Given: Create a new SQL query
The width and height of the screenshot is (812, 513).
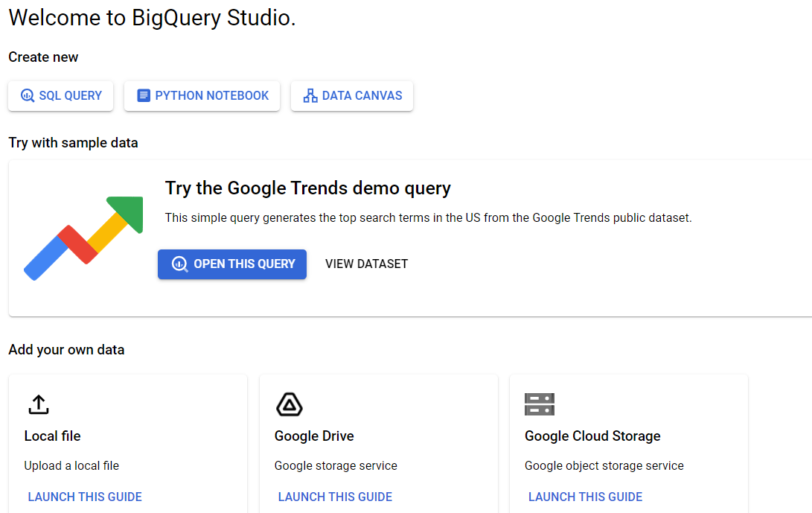Looking at the screenshot, I should [x=60, y=95].
